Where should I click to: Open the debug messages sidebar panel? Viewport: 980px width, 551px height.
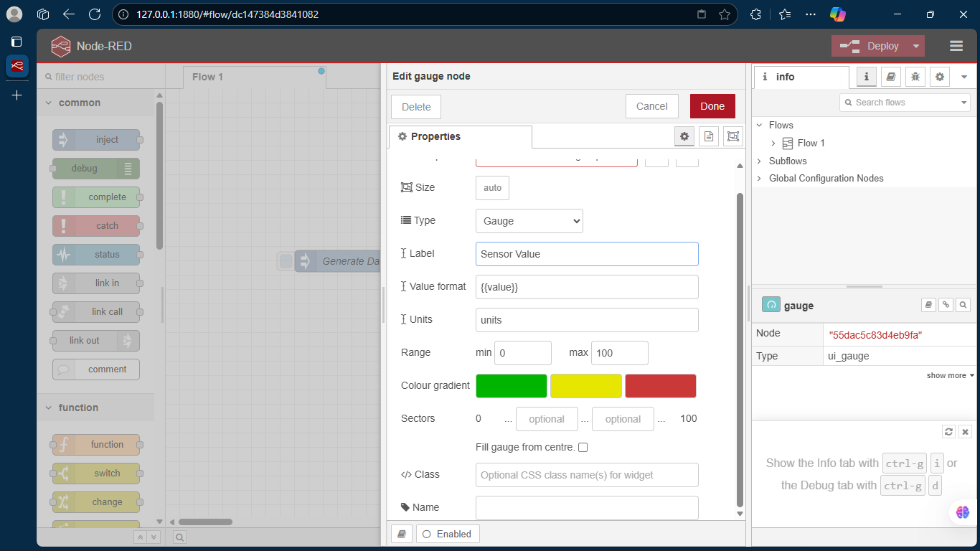click(915, 77)
